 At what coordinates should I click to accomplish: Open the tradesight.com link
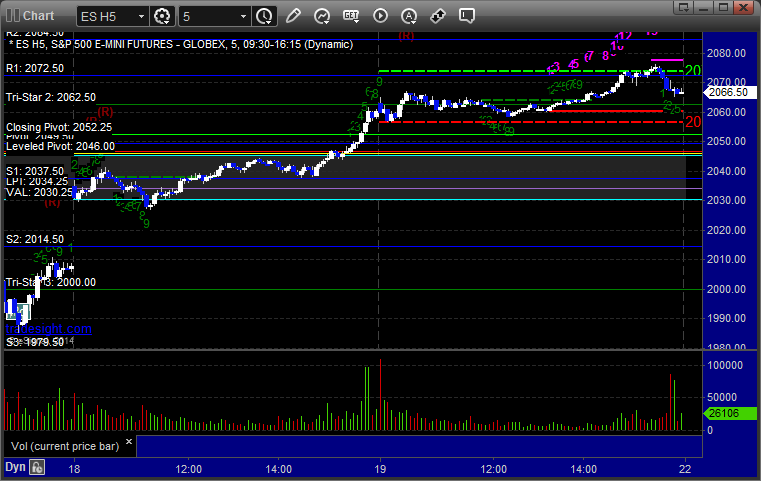[x=48, y=329]
